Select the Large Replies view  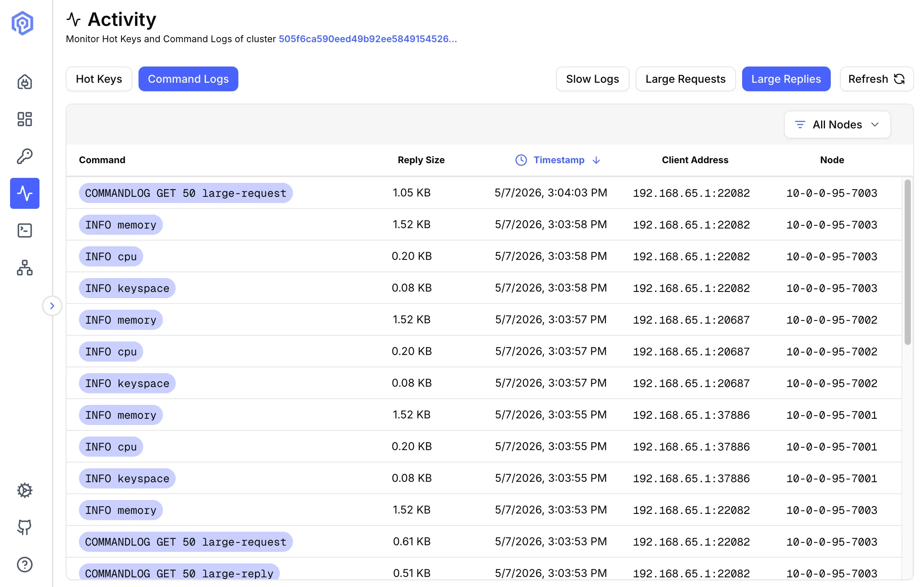[786, 79]
